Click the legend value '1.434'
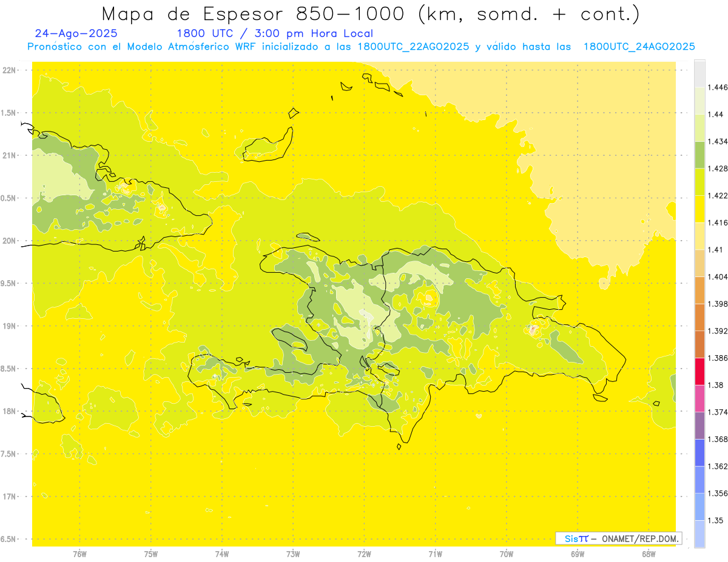 click(717, 141)
